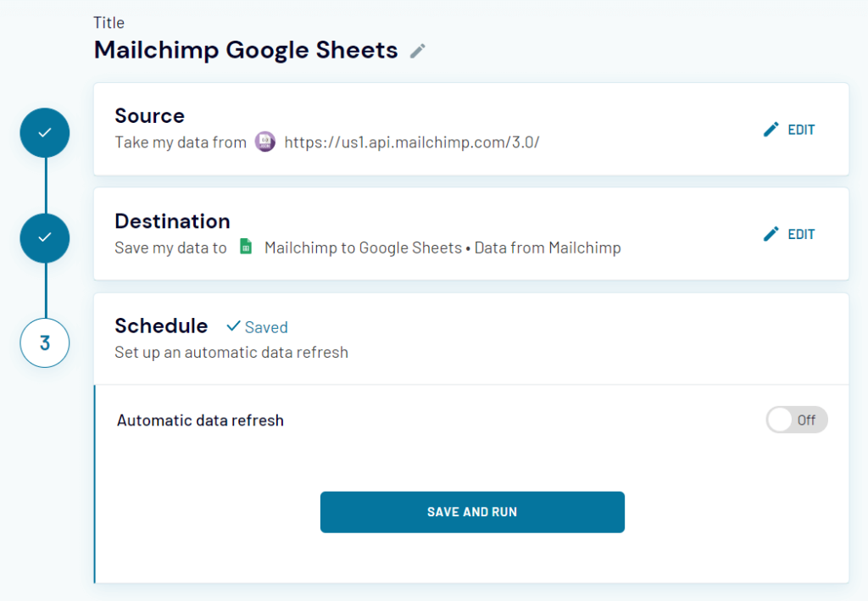868x601 pixels.
Task: Expand the Destination section heading
Action: point(172,221)
